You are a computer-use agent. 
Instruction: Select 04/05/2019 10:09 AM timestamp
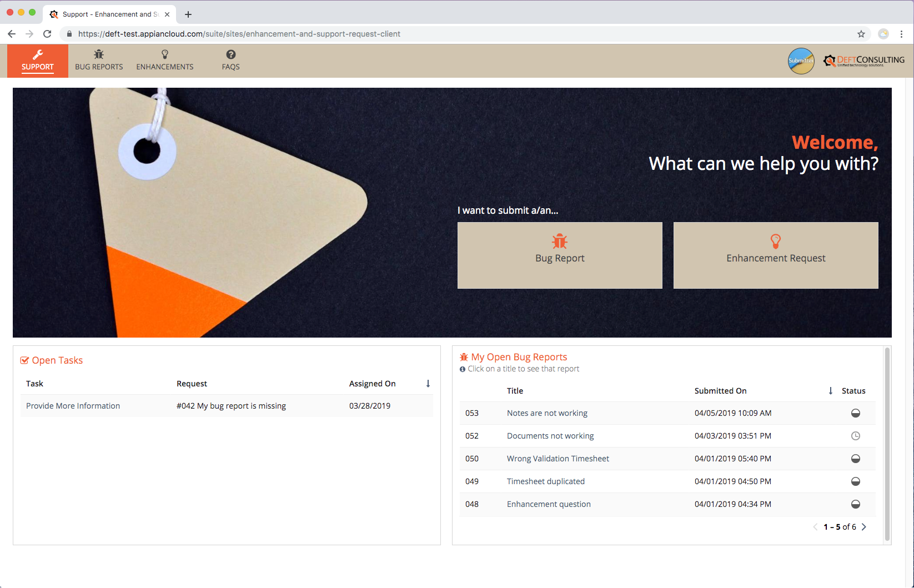(x=733, y=413)
